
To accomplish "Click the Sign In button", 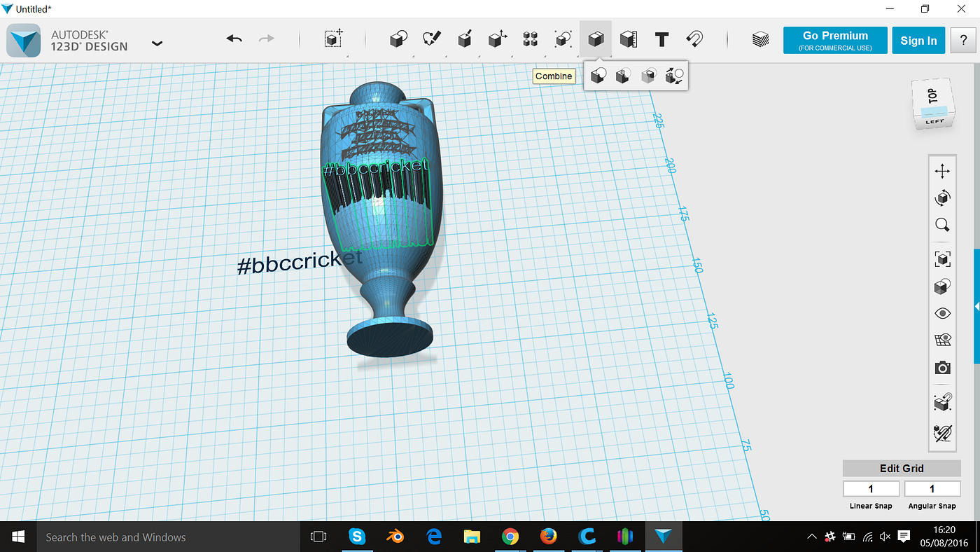I will tap(918, 41).
